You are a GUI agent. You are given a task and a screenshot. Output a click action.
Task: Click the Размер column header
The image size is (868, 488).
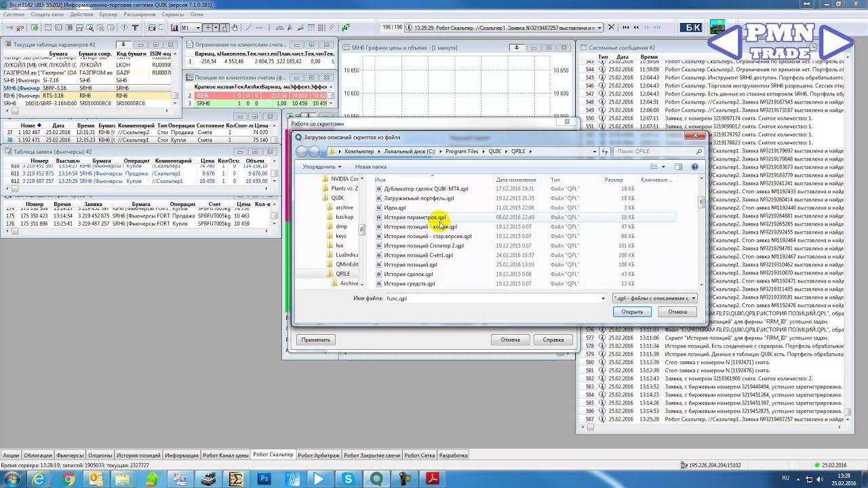click(x=614, y=180)
